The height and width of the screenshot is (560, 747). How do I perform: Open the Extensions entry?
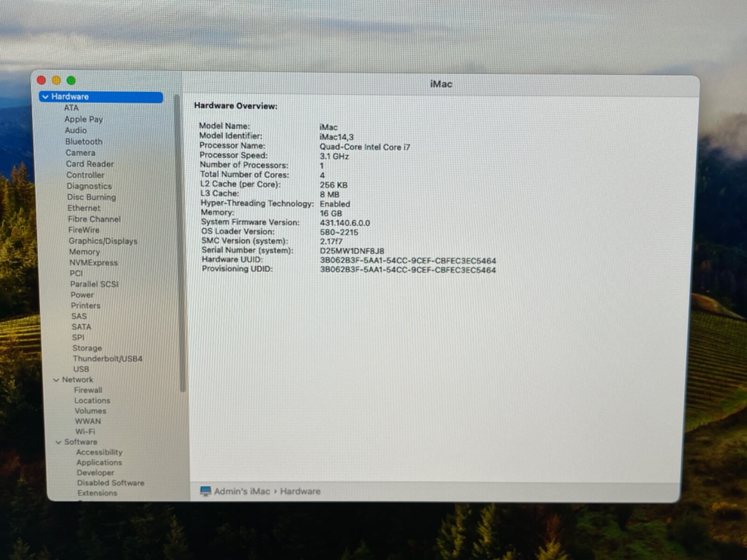point(97,493)
